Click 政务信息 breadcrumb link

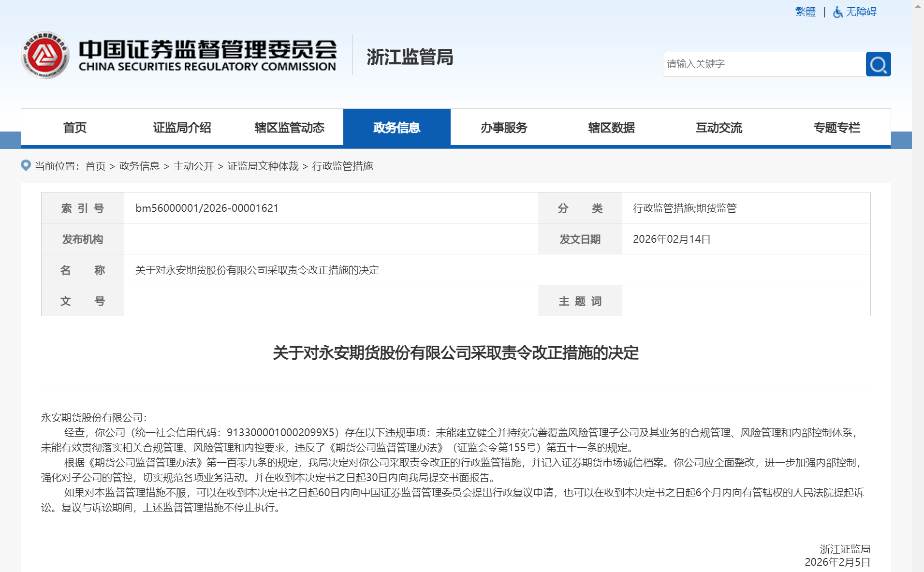[x=139, y=166]
